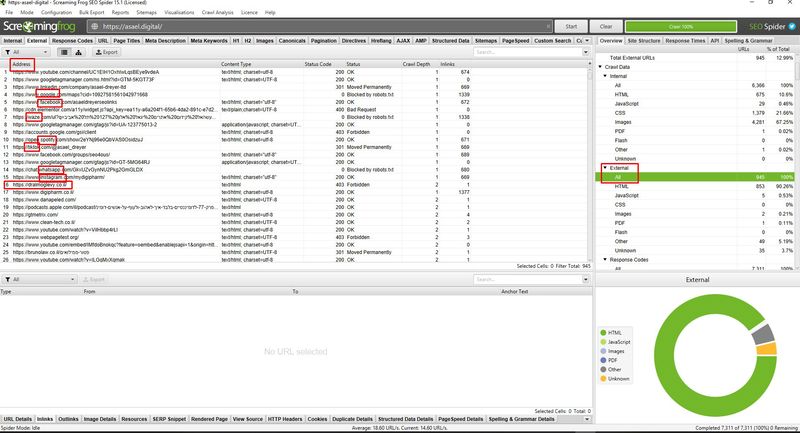Select the row https://gtmetrix.com/
800x433 pixels.
tap(296, 215)
